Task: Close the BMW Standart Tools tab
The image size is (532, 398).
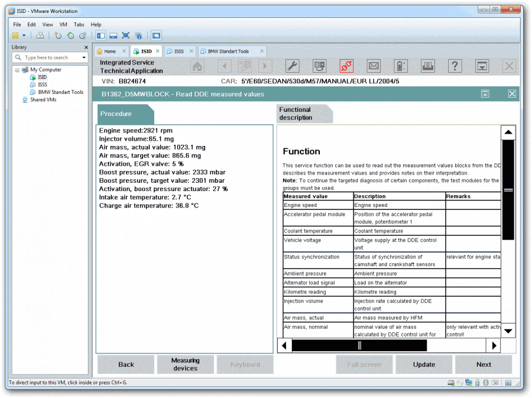Action: (x=262, y=51)
